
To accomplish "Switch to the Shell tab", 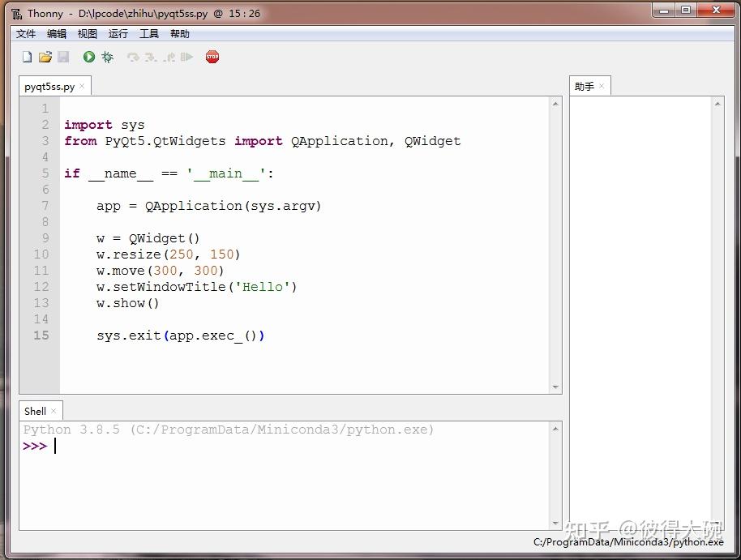I will click(36, 411).
